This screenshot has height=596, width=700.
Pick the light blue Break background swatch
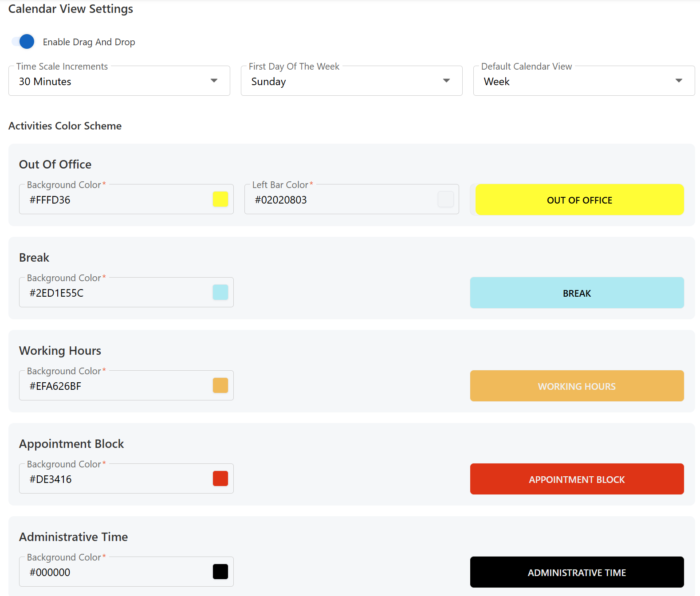[220, 292]
